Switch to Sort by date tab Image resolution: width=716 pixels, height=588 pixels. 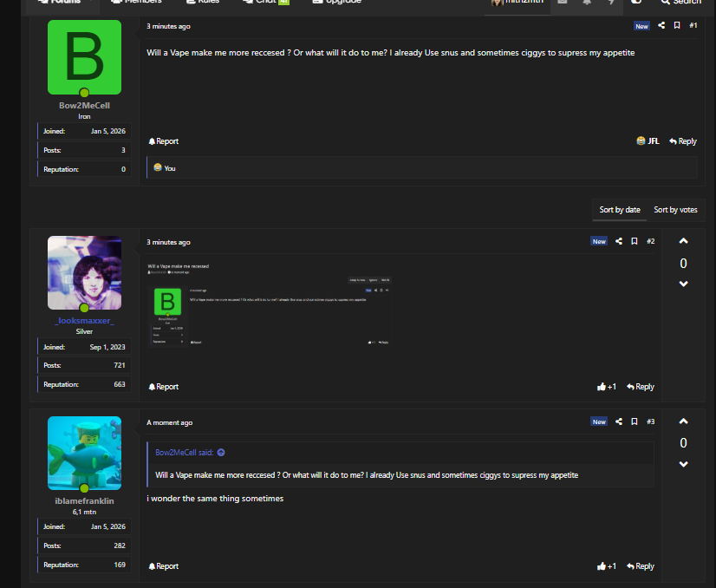coord(620,210)
